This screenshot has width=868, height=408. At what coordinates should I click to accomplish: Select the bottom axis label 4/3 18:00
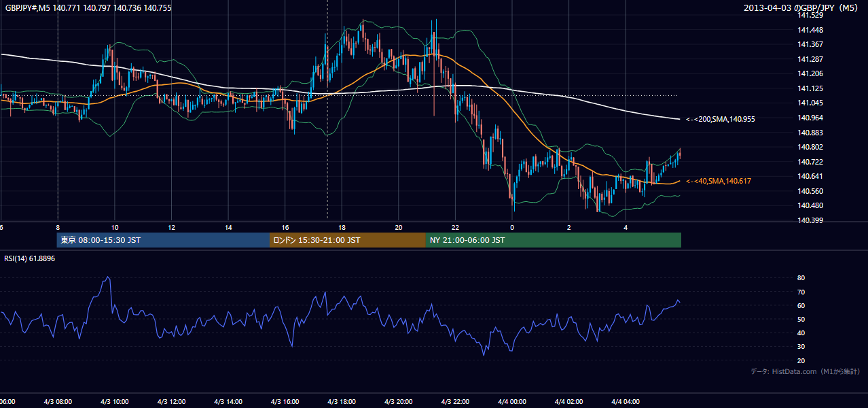(x=342, y=402)
